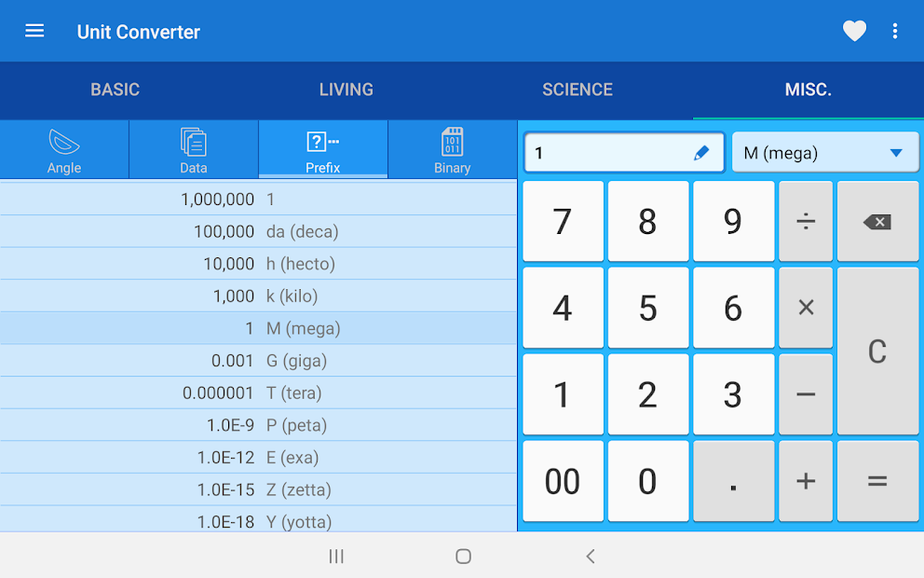Tap the Android back navigation button
Image resolution: width=924 pixels, height=578 pixels.
coord(591,556)
